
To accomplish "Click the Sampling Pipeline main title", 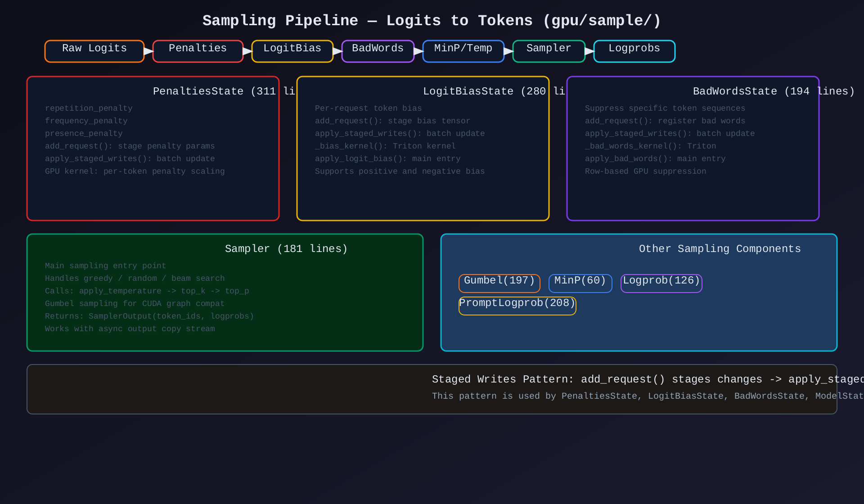I will [x=432, y=21].
